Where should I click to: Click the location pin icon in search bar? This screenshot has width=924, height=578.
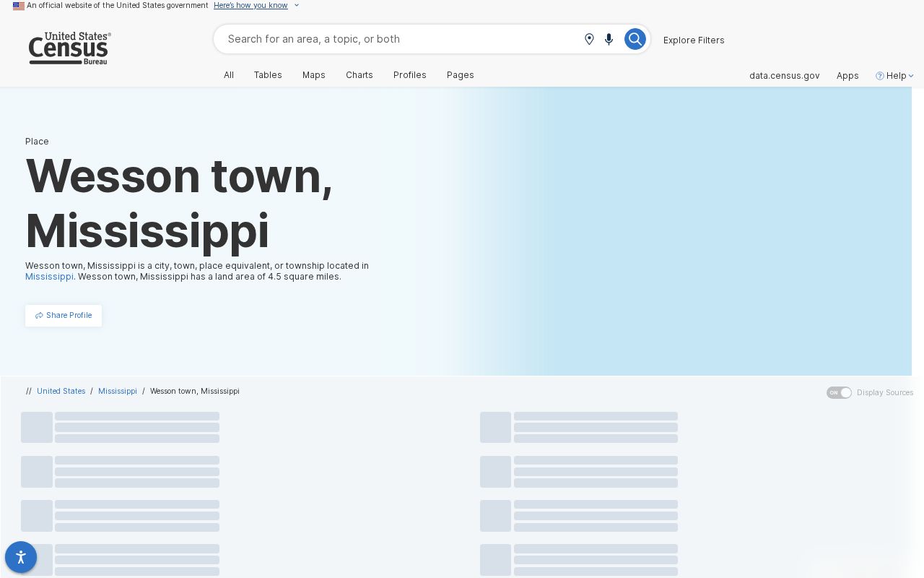click(x=589, y=39)
